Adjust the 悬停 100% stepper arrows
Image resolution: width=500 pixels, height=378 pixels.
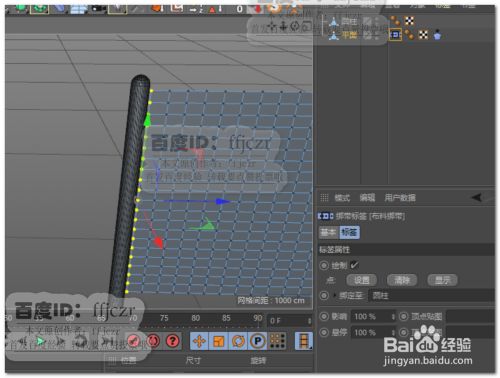point(393,332)
